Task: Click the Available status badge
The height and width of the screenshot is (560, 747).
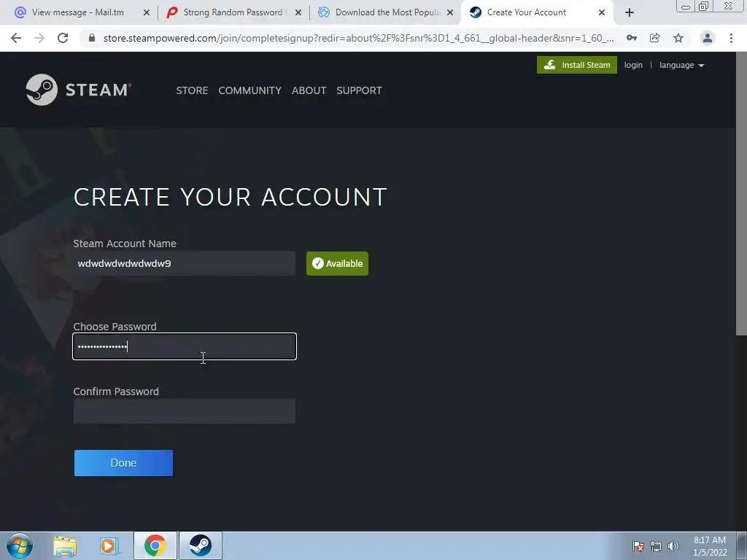Action: 337,263
